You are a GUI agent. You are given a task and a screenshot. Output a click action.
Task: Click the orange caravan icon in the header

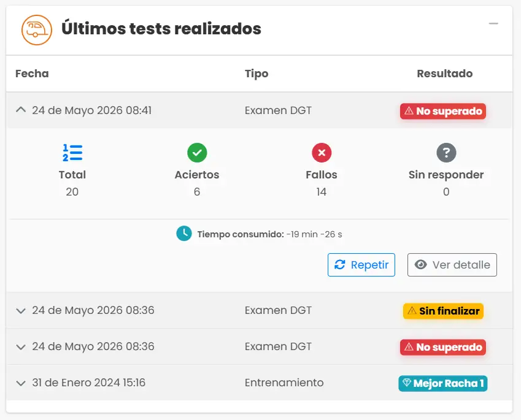pos(37,30)
